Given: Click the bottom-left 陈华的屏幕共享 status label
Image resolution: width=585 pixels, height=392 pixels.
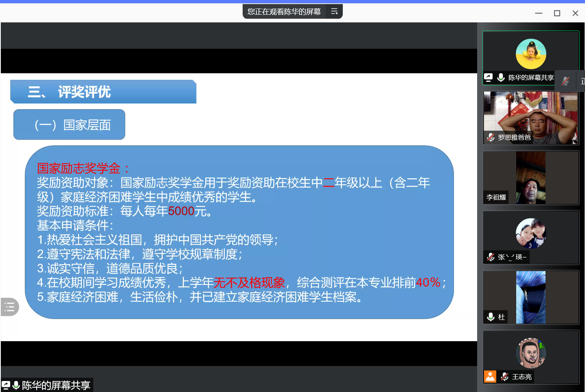Looking at the screenshot, I should (x=56, y=385).
